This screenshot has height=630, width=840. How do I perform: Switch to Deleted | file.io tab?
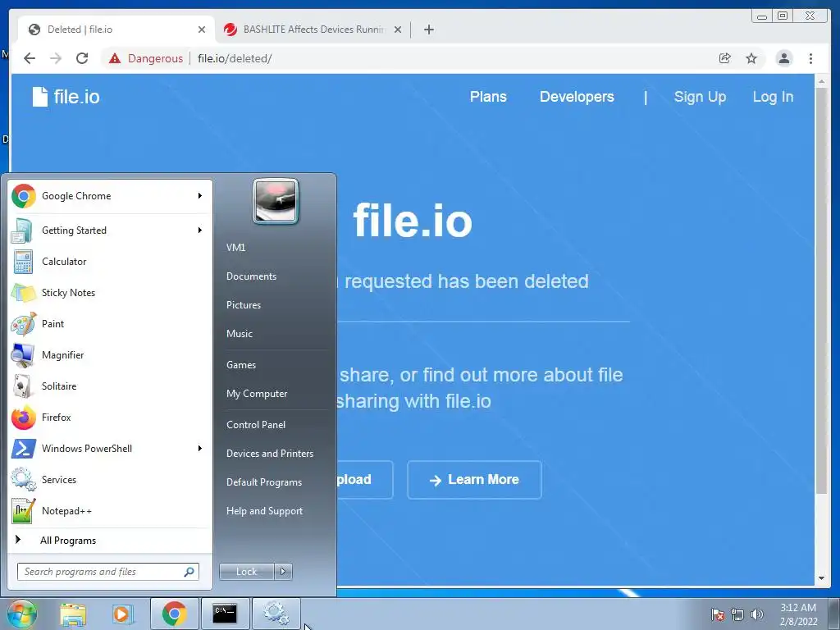115,30
